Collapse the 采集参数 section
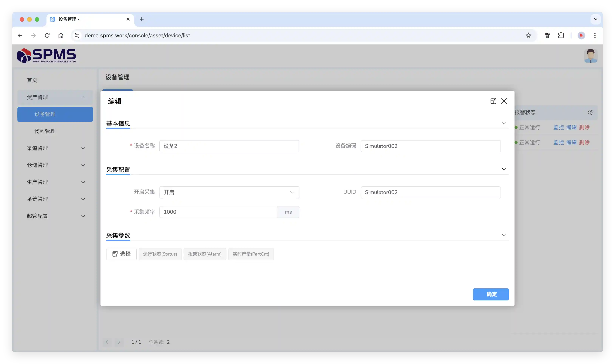The width and height of the screenshot is (615, 364). coord(504,235)
